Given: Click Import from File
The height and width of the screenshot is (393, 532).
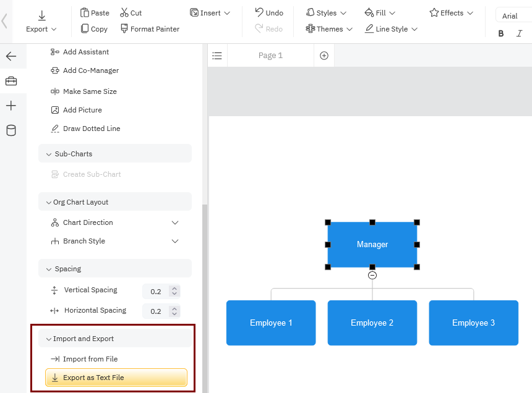Looking at the screenshot, I should (90, 359).
